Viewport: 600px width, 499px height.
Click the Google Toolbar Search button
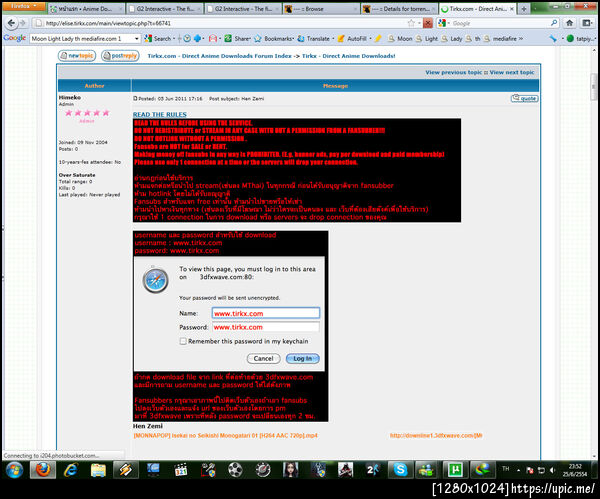coord(158,39)
